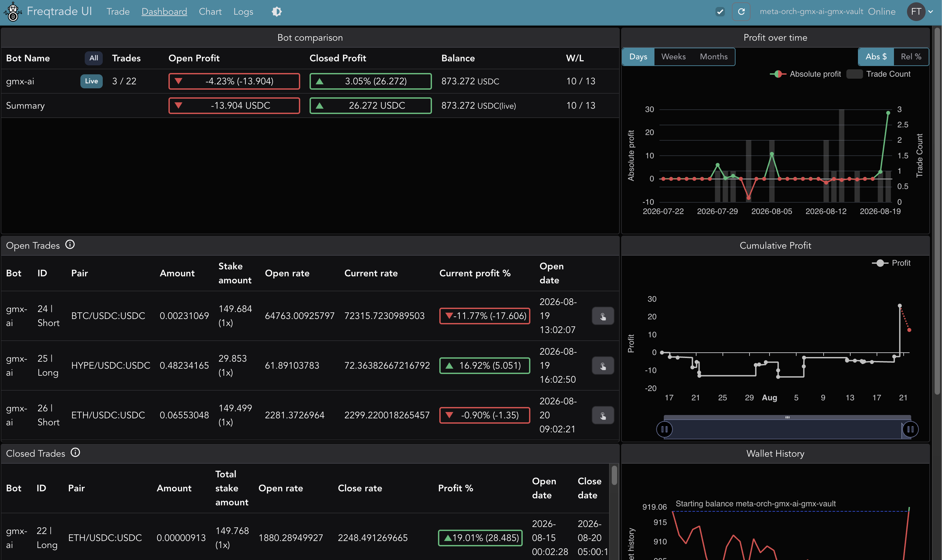942x560 pixels.
Task: Toggle the All bots selector
Action: click(94, 58)
